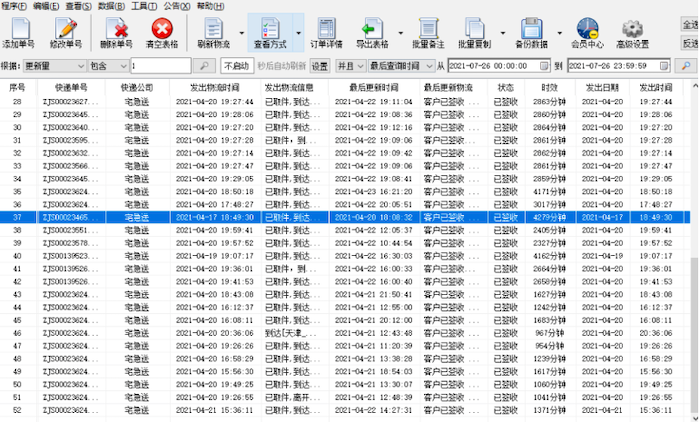Select row 28 with time 19:27:44
This screenshot has width=700, height=422.
(x=345, y=102)
